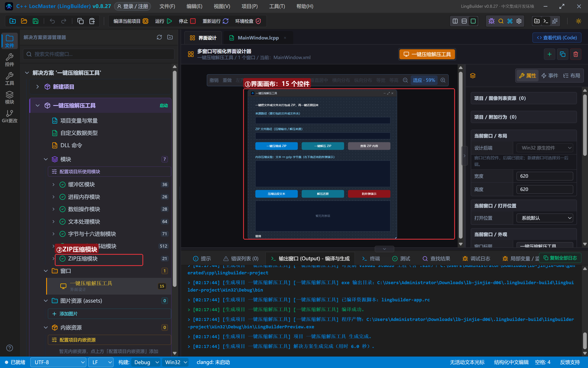Toggle the sun theme icon
The width and height of the screenshot is (588, 368).
[579, 21]
